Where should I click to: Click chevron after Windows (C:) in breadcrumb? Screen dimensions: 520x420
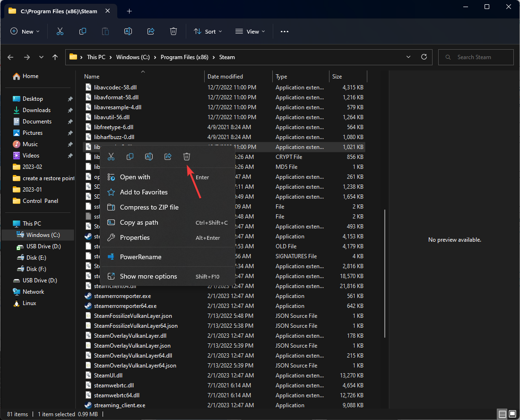pyautogui.click(x=155, y=57)
